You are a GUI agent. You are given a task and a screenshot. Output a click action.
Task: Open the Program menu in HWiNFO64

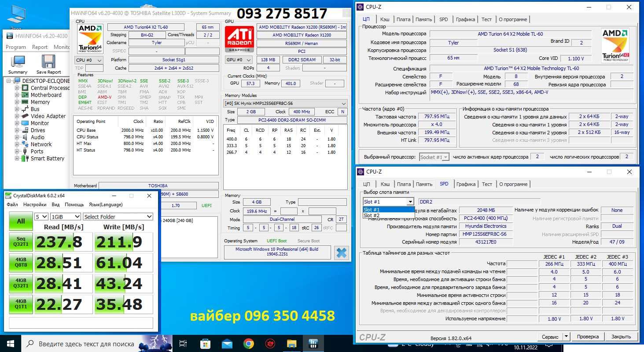point(16,47)
